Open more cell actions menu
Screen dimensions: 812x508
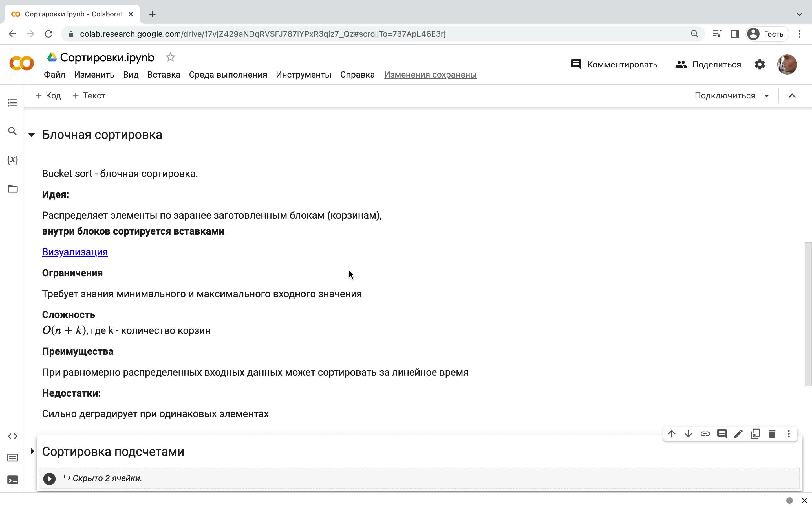click(x=789, y=434)
